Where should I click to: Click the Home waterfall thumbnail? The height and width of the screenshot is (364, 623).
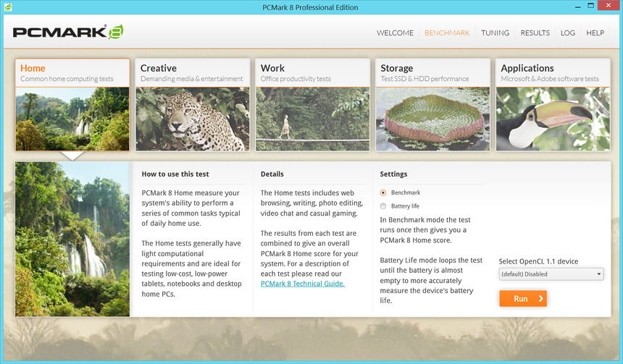point(72,119)
